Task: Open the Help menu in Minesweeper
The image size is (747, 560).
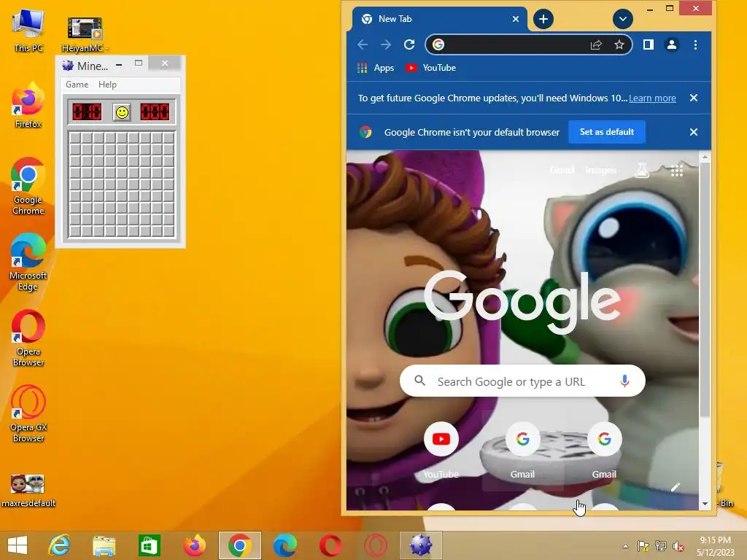Action: coord(107,85)
